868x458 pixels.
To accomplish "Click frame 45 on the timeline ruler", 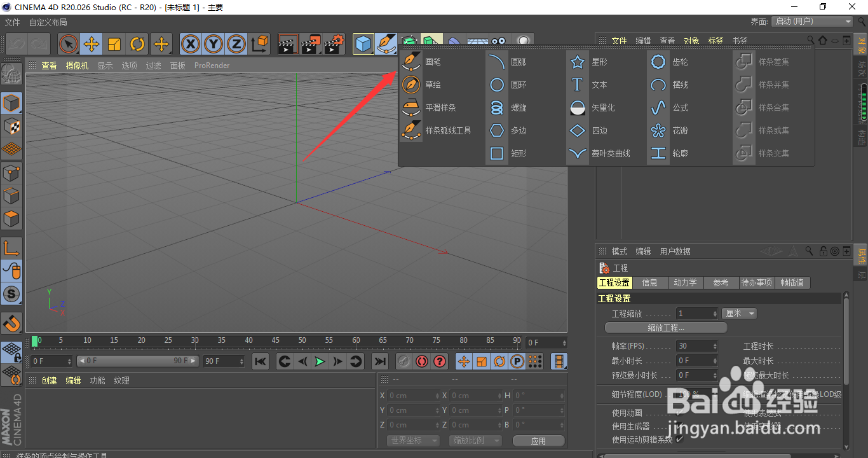I will 275,341.
